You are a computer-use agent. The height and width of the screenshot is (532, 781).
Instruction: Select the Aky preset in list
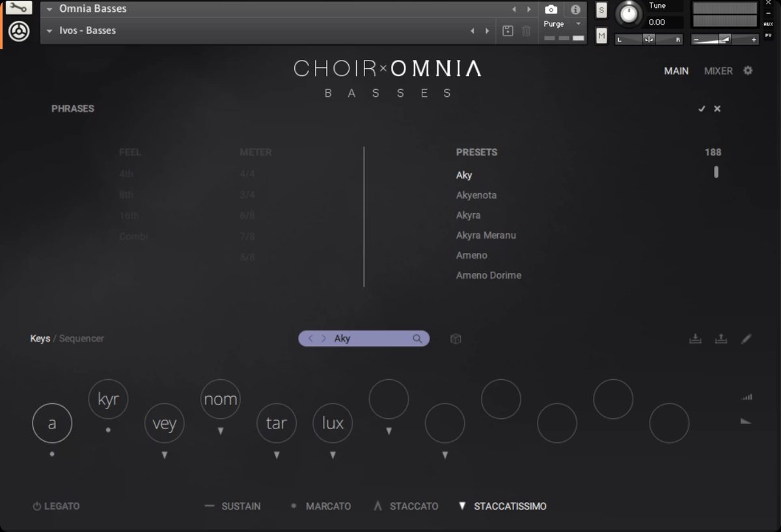coord(464,176)
